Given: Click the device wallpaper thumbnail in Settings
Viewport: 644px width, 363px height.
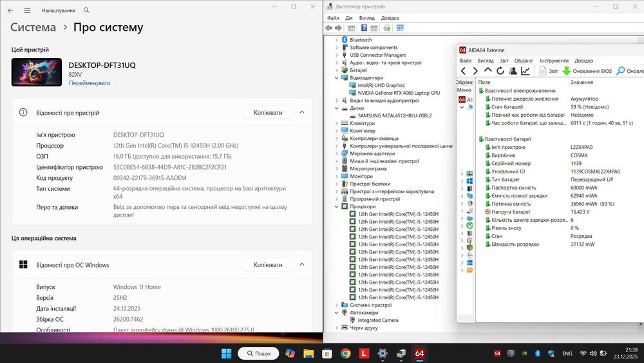Looking at the screenshot, I should point(37,72).
